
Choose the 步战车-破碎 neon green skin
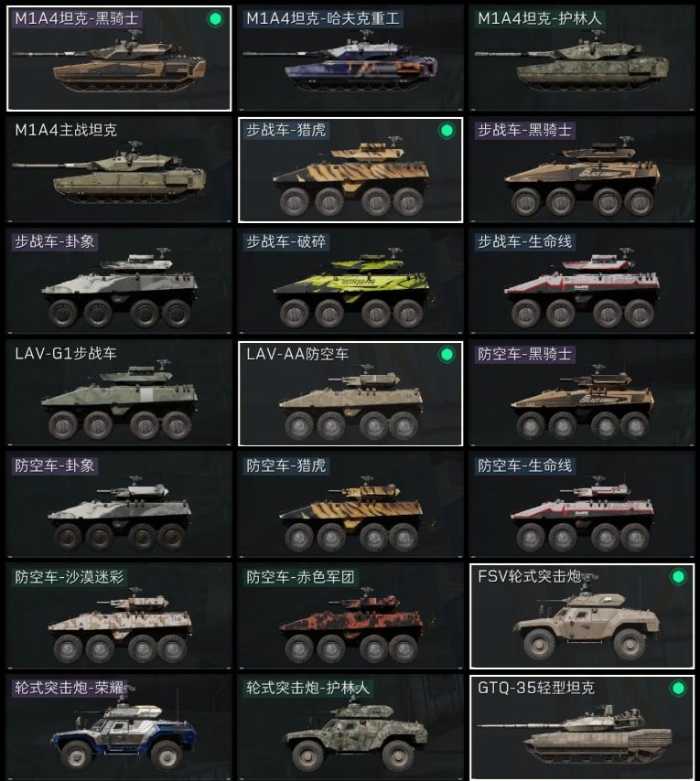[x=350, y=282]
